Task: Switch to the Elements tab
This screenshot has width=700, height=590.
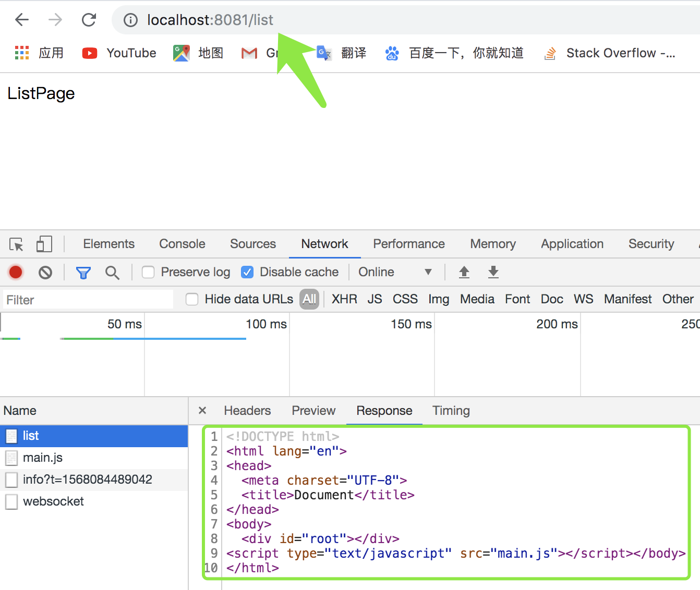Action: click(108, 244)
